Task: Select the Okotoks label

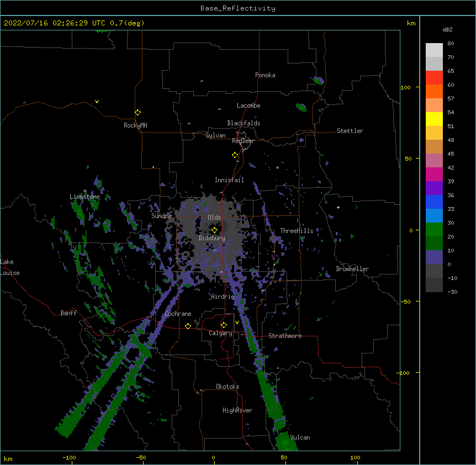Action: [x=228, y=387]
